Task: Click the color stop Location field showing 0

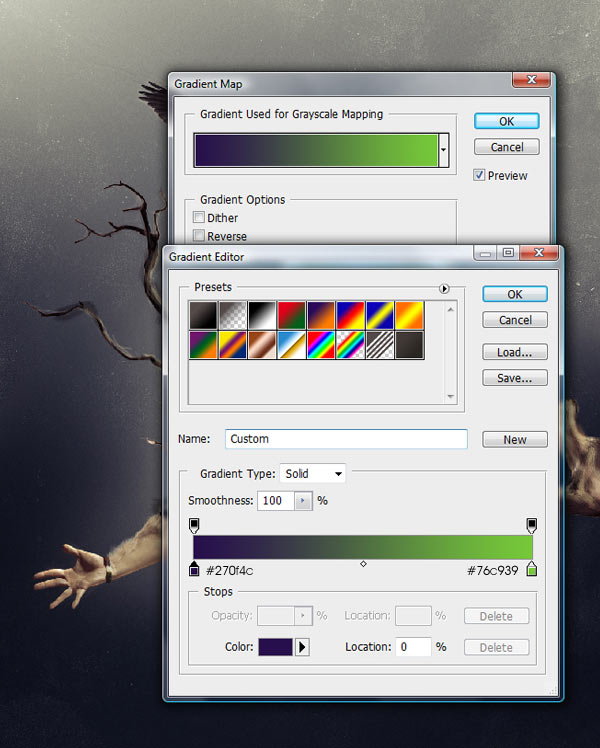Action: tap(414, 647)
